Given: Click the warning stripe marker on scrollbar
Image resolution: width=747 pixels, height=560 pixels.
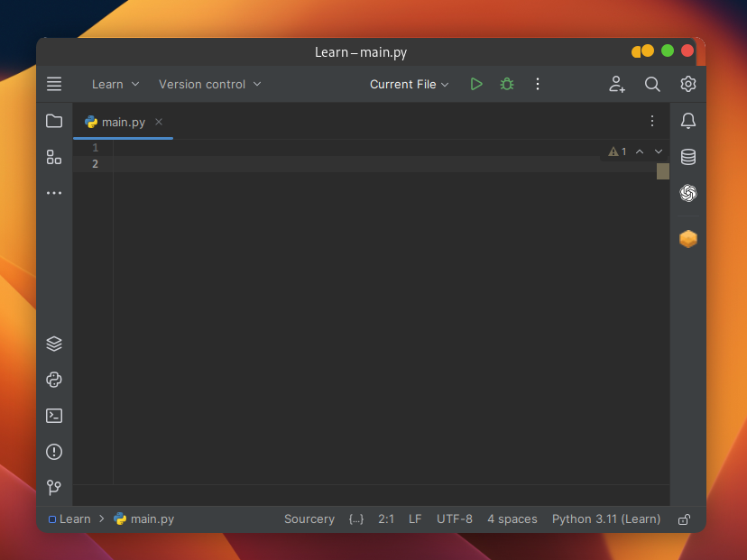Looking at the screenshot, I should coord(663,171).
